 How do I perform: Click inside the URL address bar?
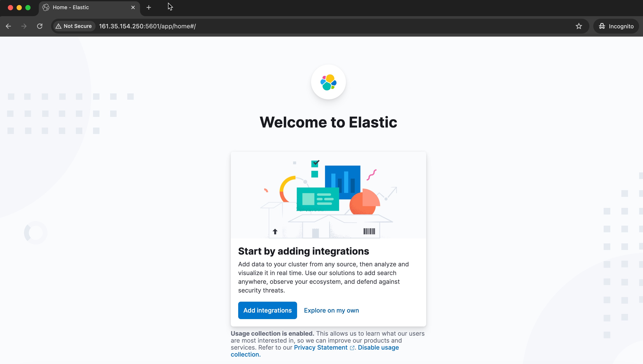coord(200,26)
